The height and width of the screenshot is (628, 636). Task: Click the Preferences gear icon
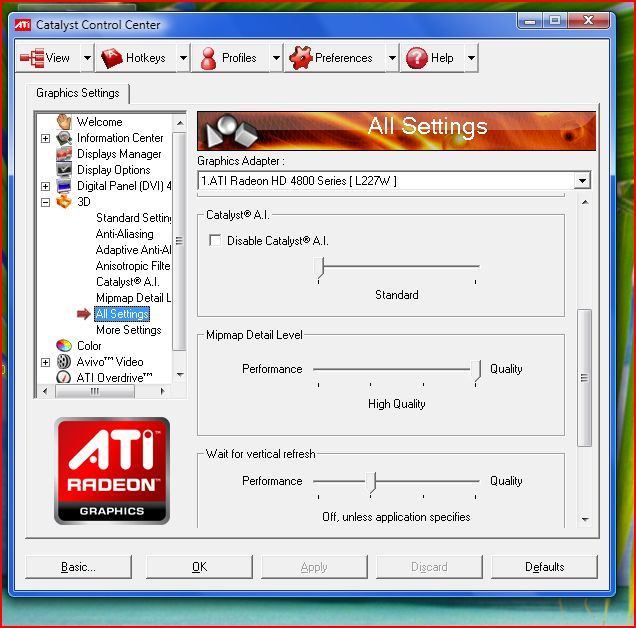tap(301, 58)
